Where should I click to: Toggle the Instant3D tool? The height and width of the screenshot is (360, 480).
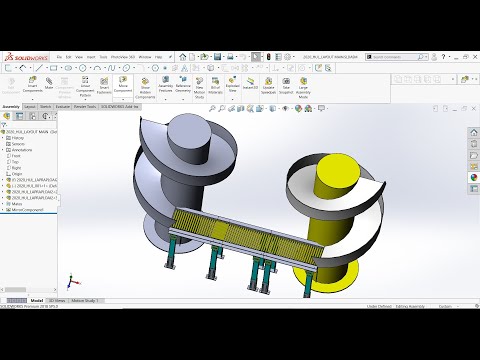[250, 83]
